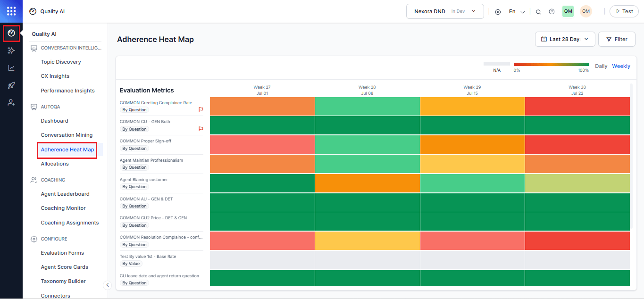Click the search magnifier icon in header
This screenshot has height=299, width=644.
click(538, 12)
